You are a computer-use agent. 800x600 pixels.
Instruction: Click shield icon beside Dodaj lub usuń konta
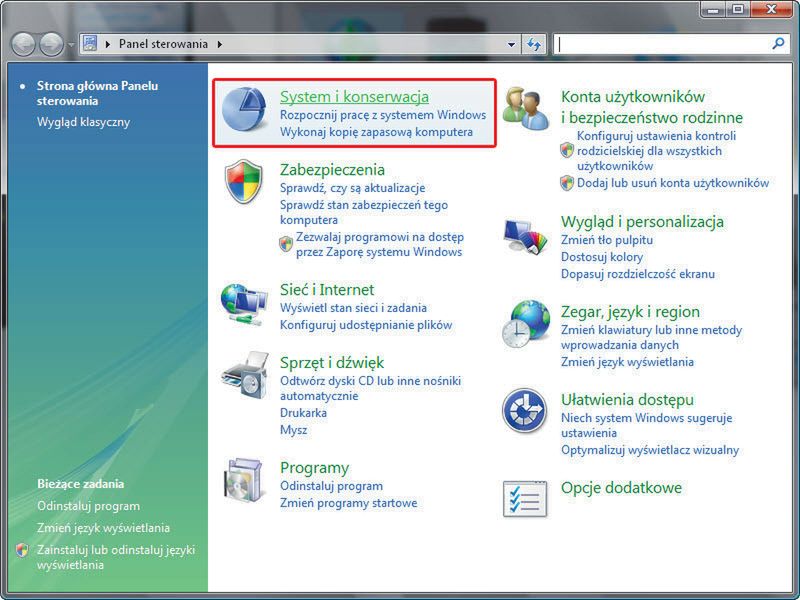click(x=567, y=183)
